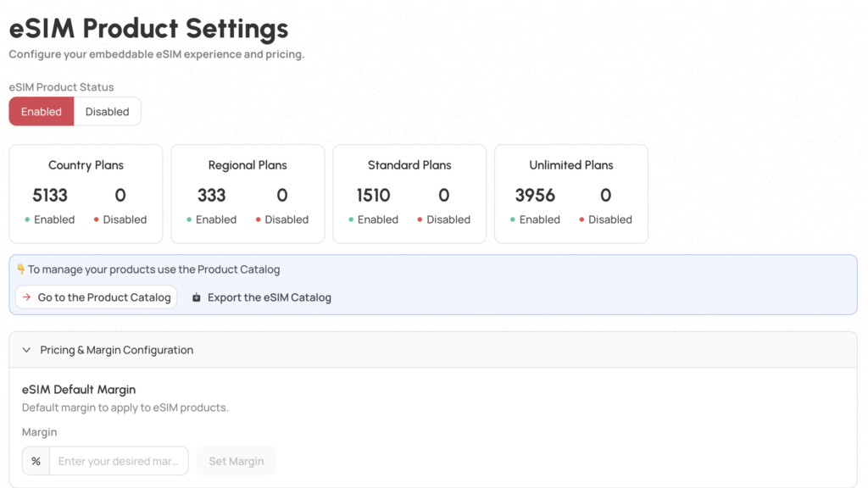Click the Export the eSIM Catalog text
The height and width of the screenshot is (488, 868).
point(270,298)
